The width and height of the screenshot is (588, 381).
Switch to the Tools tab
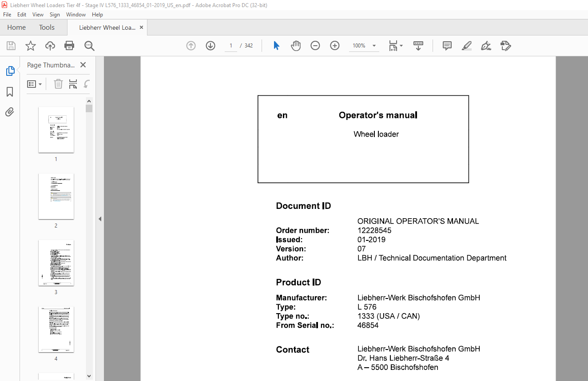[x=47, y=27]
